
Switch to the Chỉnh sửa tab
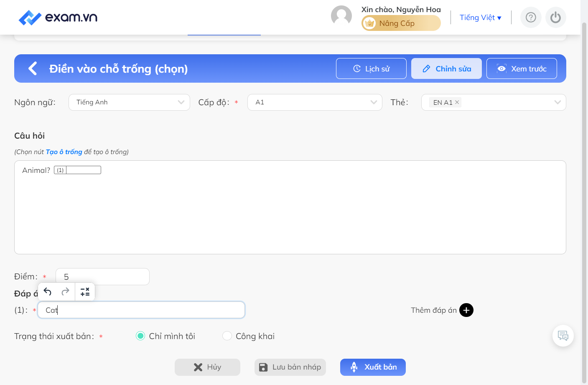446,68
